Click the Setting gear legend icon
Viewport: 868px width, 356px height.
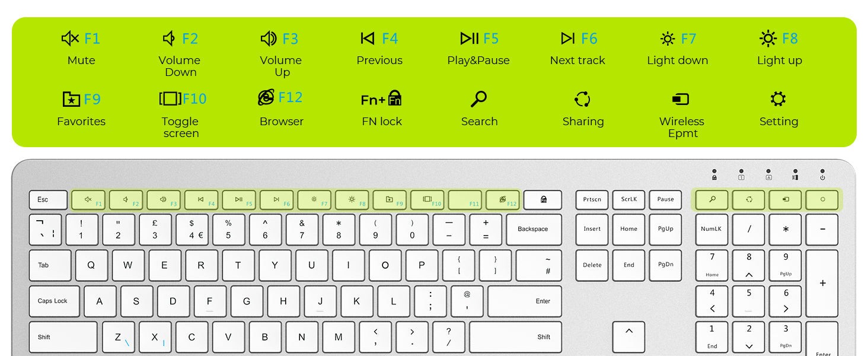tap(778, 98)
